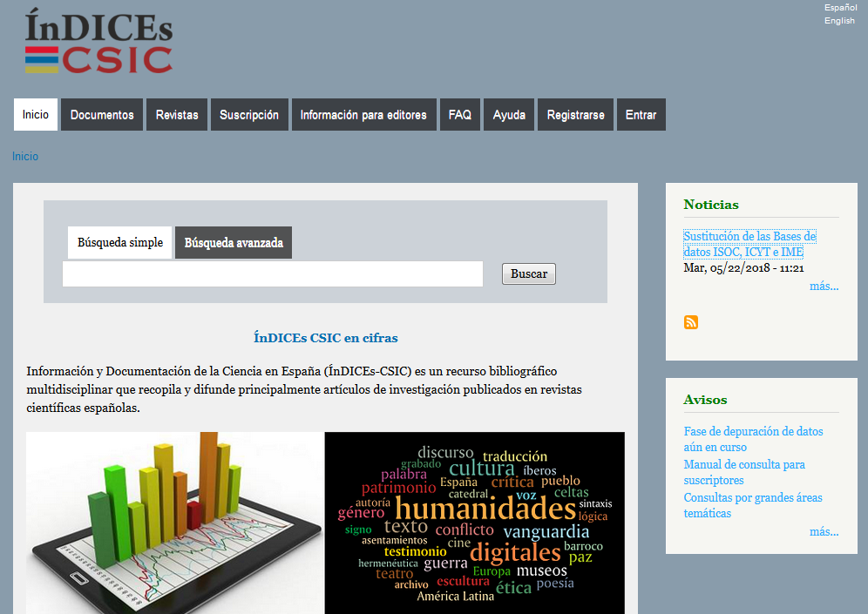Switch to Búsqueda avanzada tab
This screenshot has height=614, width=868.
(x=234, y=243)
